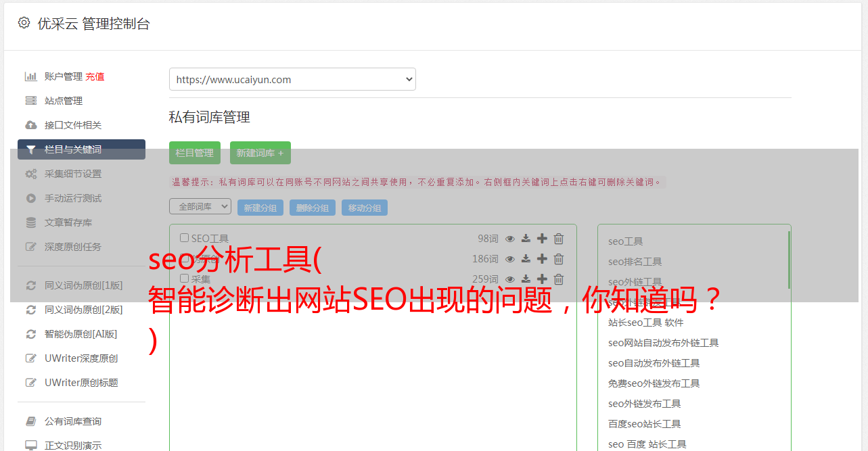The width and height of the screenshot is (868, 451).
Task: Open 同义词伪原创[2版]
Action: click(x=84, y=310)
